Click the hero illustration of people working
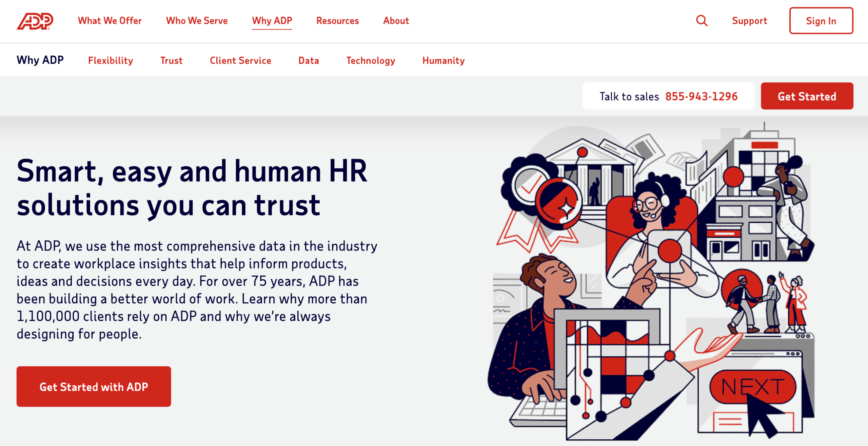868x446 pixels. (x=651, y=282)
